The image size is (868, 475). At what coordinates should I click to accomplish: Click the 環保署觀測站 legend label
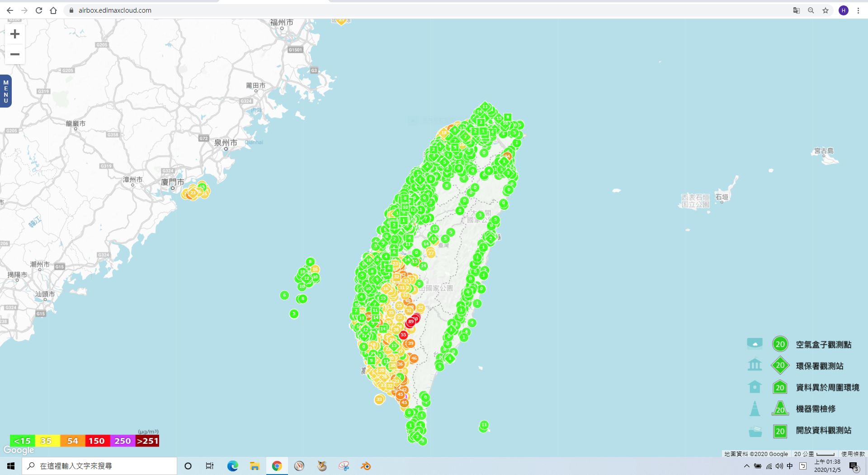[x=820, y=366]
